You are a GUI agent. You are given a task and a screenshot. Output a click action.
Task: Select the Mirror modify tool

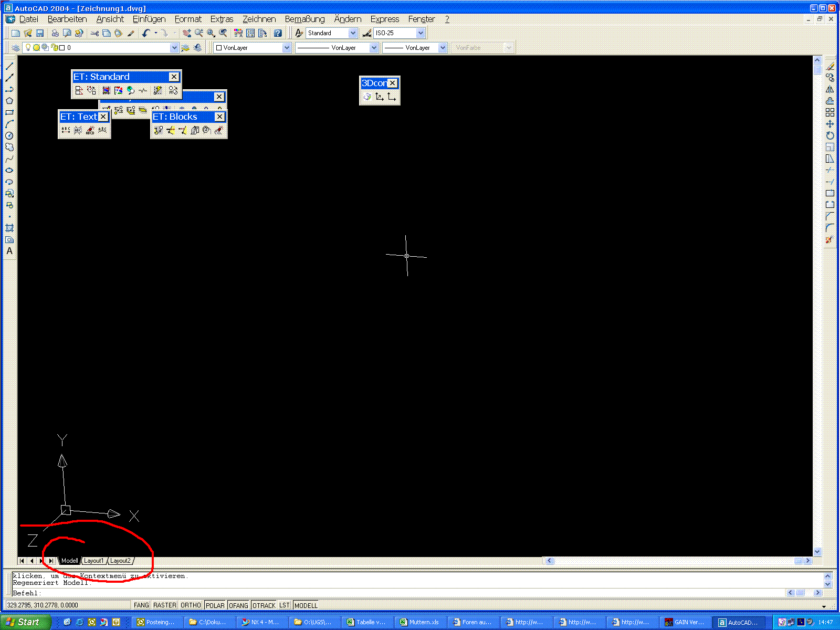[830, 89]
